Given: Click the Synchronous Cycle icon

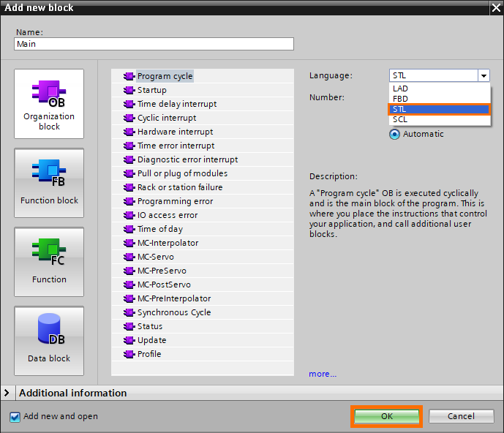Looking at the screenshot, I should (x=129, y=312).
